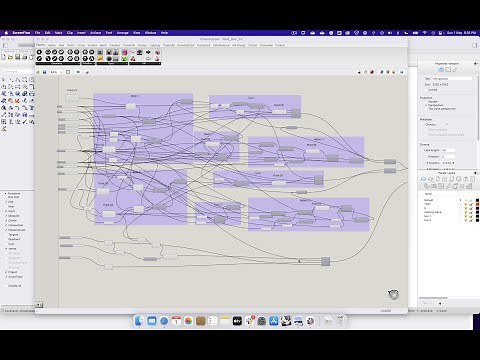Click the first black hexagon parameter icon
480x360 pixels.
click(39, 52)
